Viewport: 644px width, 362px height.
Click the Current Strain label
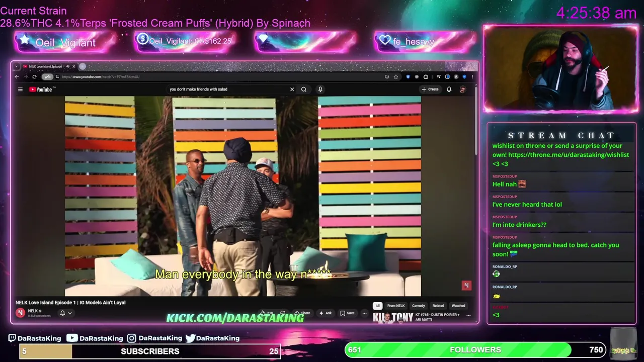[33, 11]
